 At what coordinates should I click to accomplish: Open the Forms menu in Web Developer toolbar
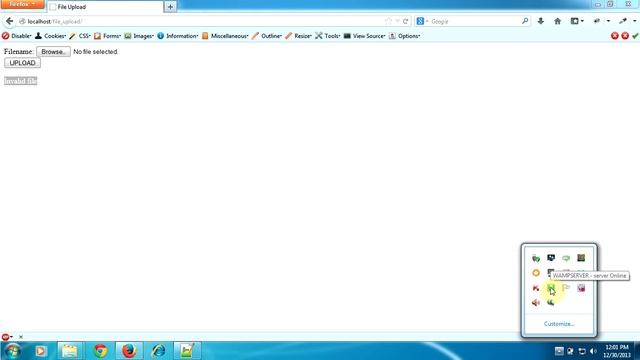tap(107, 36)
